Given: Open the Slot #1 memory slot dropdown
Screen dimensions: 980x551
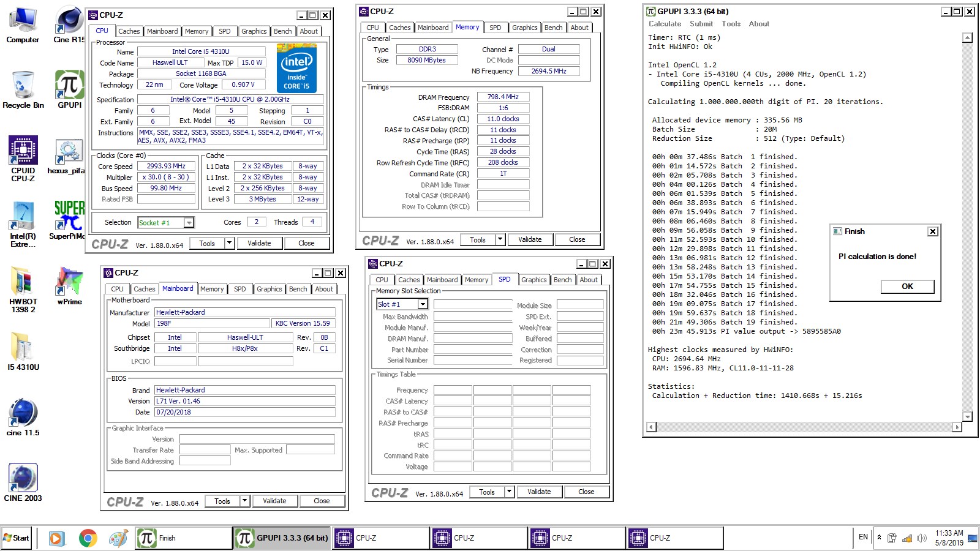Looking at the screenshot, I should 423,304.
